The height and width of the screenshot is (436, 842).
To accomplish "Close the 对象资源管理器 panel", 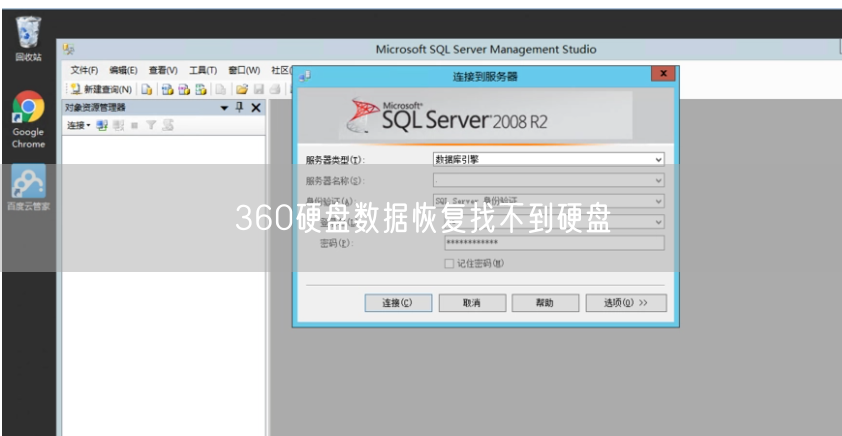I will pyautogui.click(x=256, y=107).
